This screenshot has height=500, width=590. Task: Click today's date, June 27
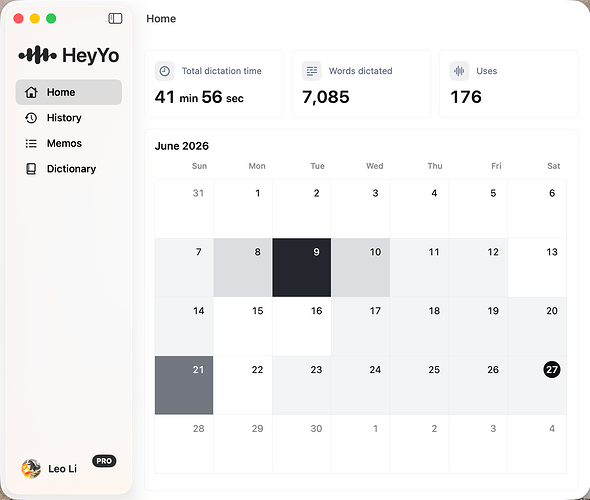coord(552,369)
